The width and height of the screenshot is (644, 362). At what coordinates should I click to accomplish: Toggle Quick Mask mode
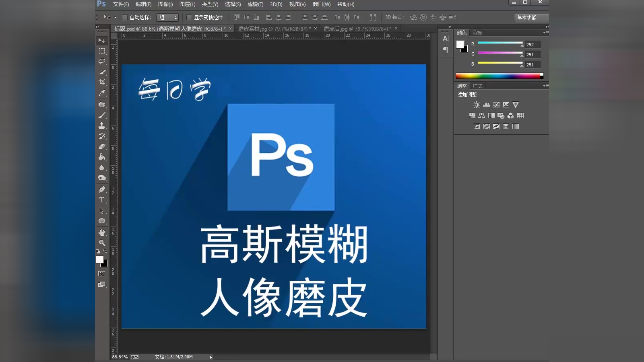pos(102,274)
